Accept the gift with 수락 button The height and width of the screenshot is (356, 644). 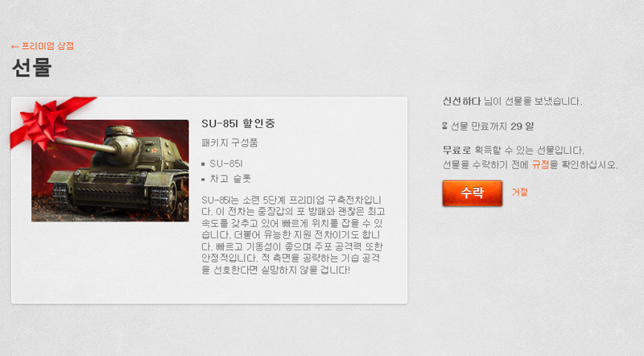tap(473, 192)
